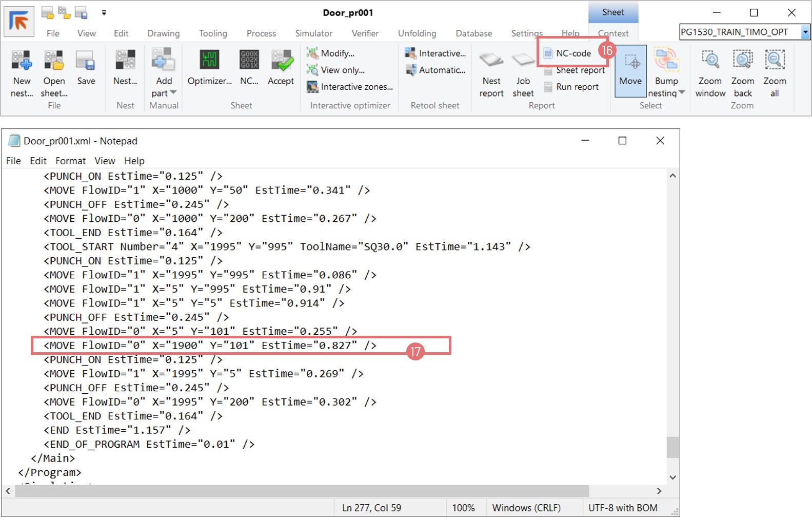Viewport: 812px width, 517px height.
Task: Click the New nest icon
Action: pos(22,61)
